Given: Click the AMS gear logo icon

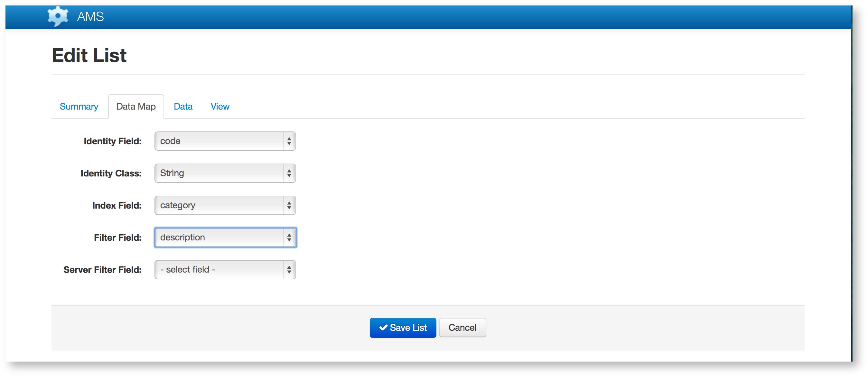Looking at the screenshot, I should [58, 16].
